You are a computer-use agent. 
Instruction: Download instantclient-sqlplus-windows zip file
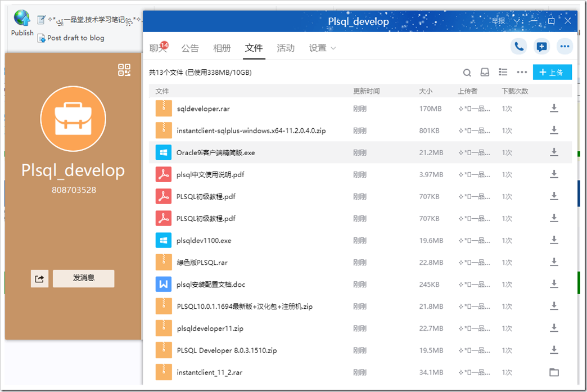pyautogui.click(x=554, y=130)
